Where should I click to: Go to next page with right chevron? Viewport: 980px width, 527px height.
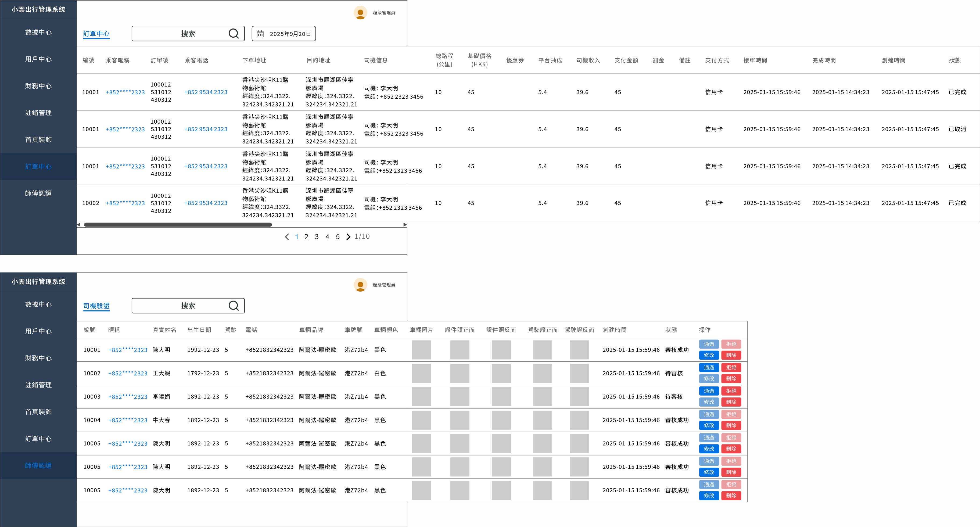pyautogui.click(x=348, y=237)
